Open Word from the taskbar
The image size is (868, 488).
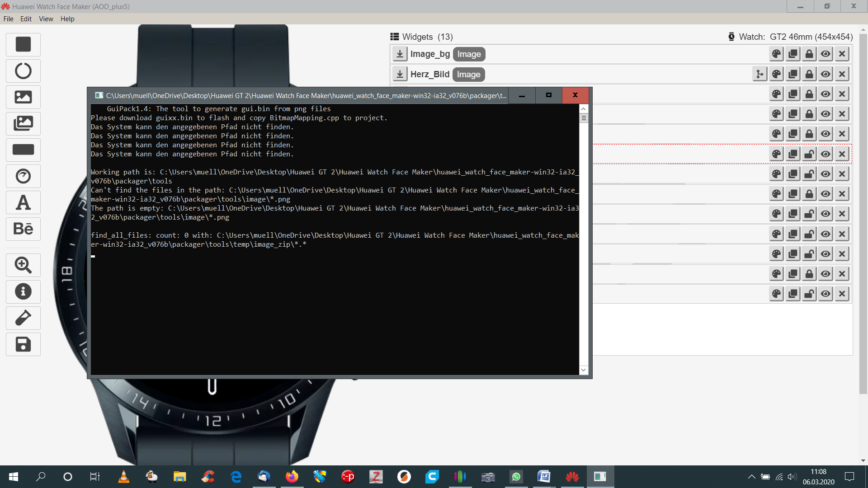coord(544,477)
